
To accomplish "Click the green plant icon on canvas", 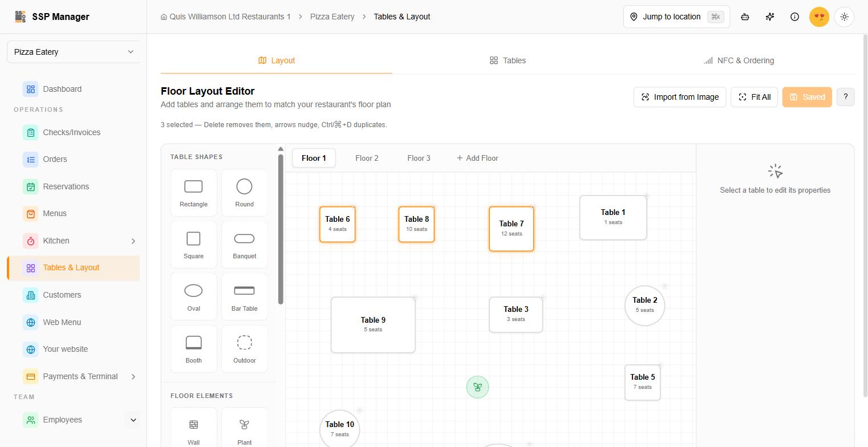I will click(x=477, y=387).
